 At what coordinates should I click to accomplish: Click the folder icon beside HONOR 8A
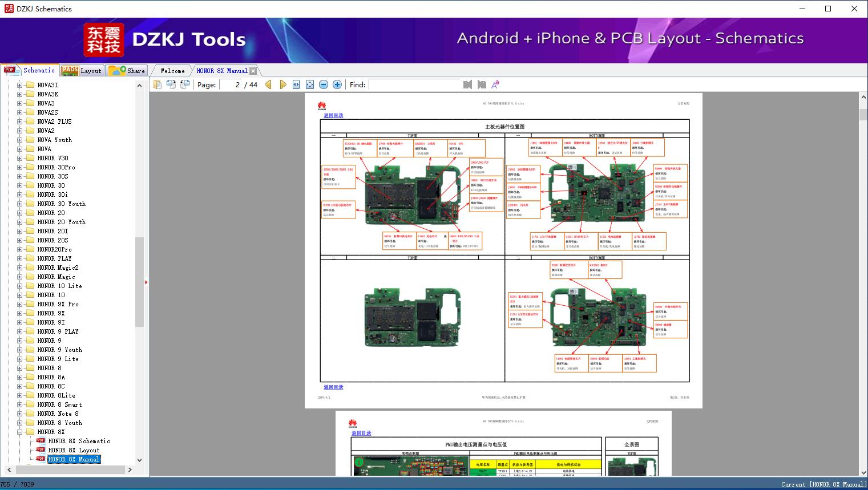click(30, 377)
